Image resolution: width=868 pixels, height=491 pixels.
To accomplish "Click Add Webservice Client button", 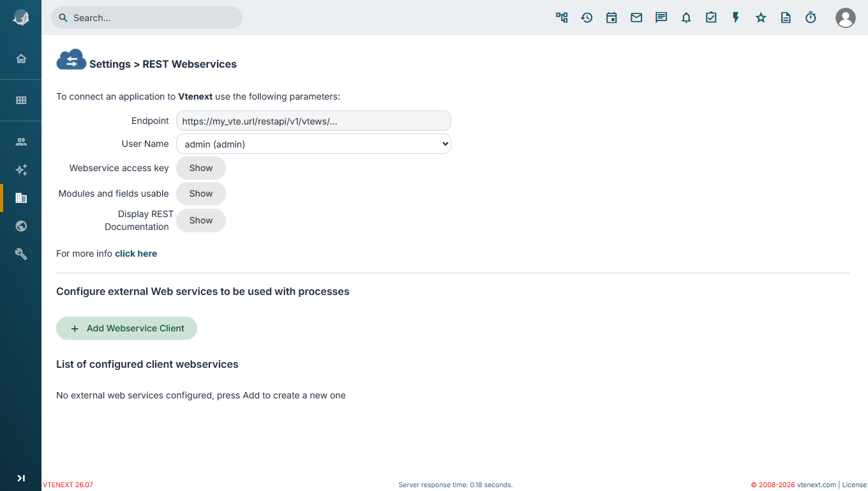I will point(126,328).
